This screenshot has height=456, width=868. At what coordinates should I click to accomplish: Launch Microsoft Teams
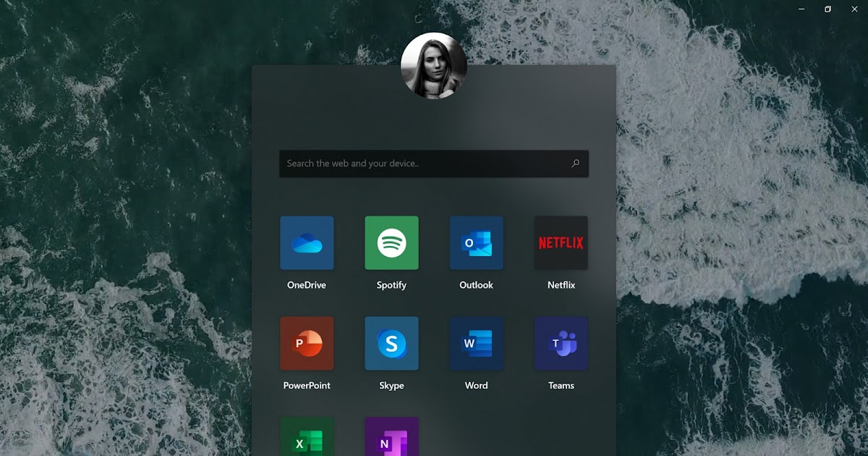(x=561, y=343)
